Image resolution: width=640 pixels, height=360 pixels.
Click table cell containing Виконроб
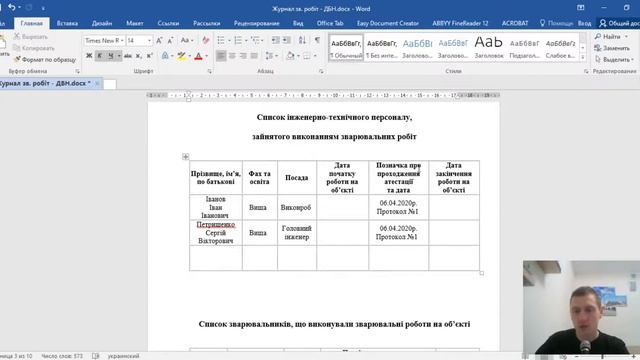(297, 207)
